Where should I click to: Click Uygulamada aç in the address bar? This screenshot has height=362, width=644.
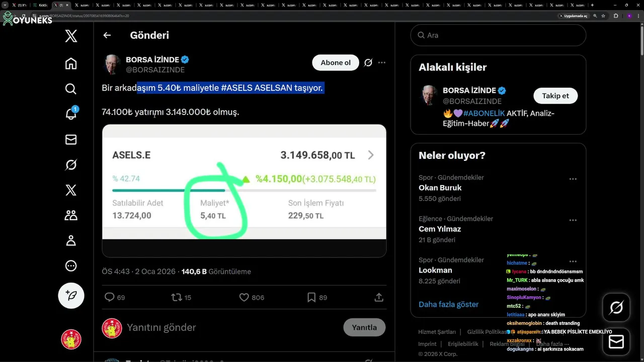(x=574, y=16)
